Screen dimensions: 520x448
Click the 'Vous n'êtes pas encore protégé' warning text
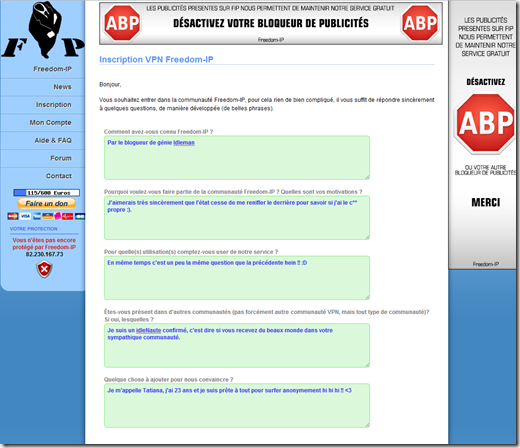44,244
